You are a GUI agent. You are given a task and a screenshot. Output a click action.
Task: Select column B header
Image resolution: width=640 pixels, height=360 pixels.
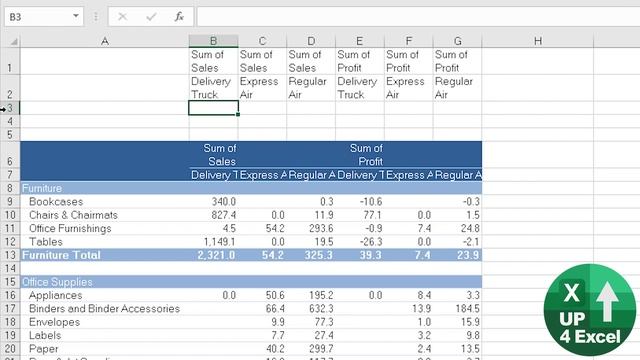point(213,41)
